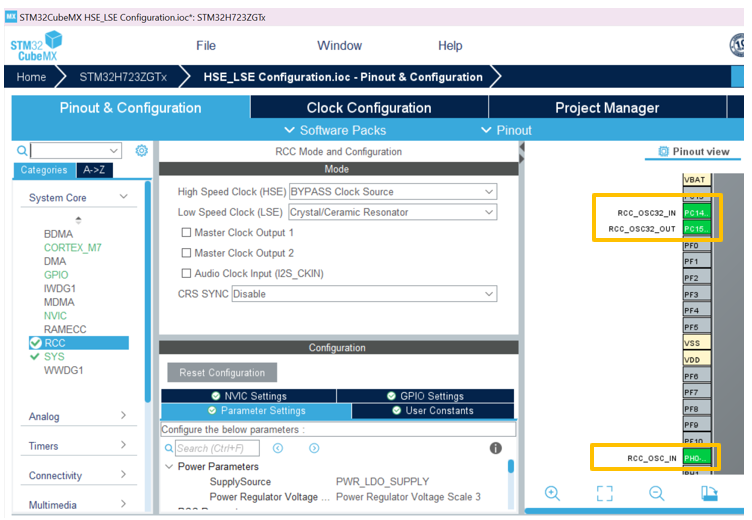
Task: Click the Pinout view button
Action: 694,152
